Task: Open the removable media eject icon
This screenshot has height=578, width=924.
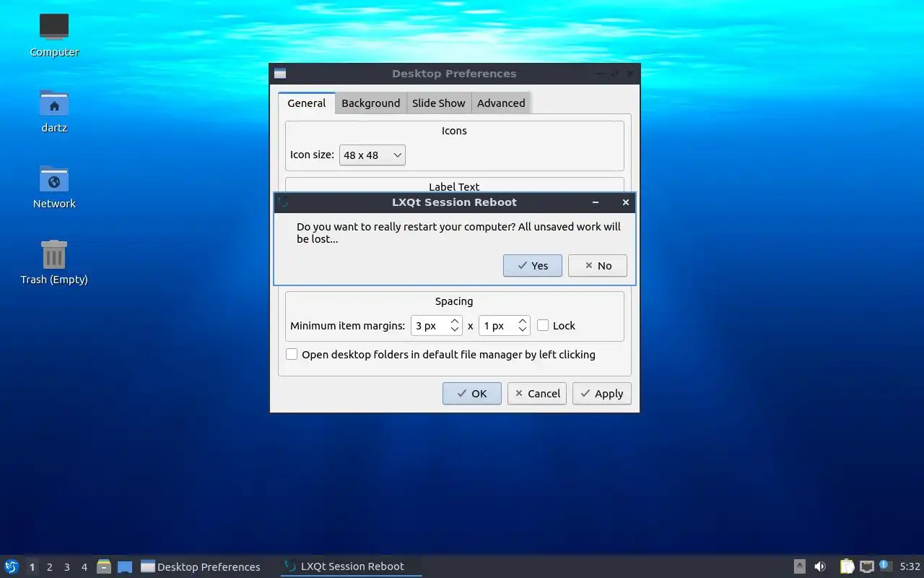Action: 799,566
